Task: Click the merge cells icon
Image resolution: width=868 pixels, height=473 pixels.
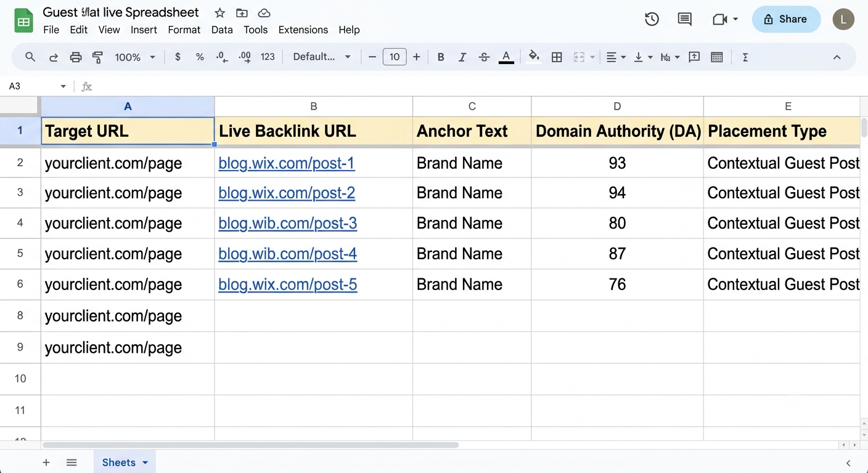Action: (579, 57)
